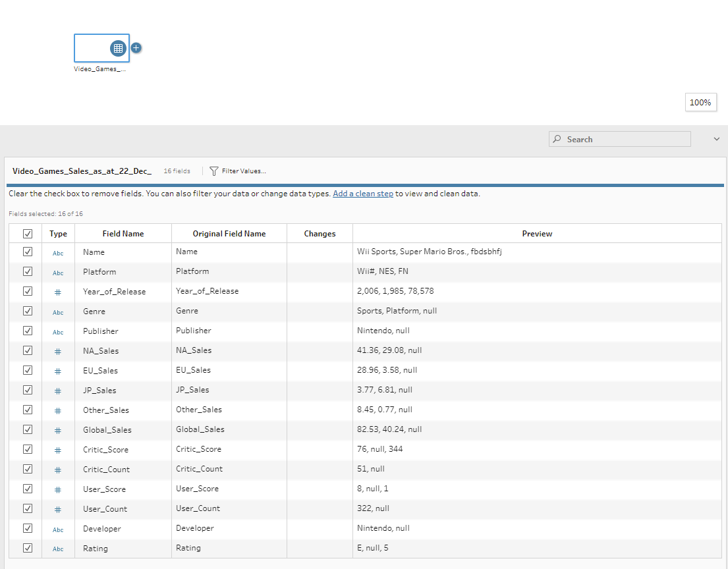728x569 pixels.
Task: Click the Type column header
Action: click(59, 233)
